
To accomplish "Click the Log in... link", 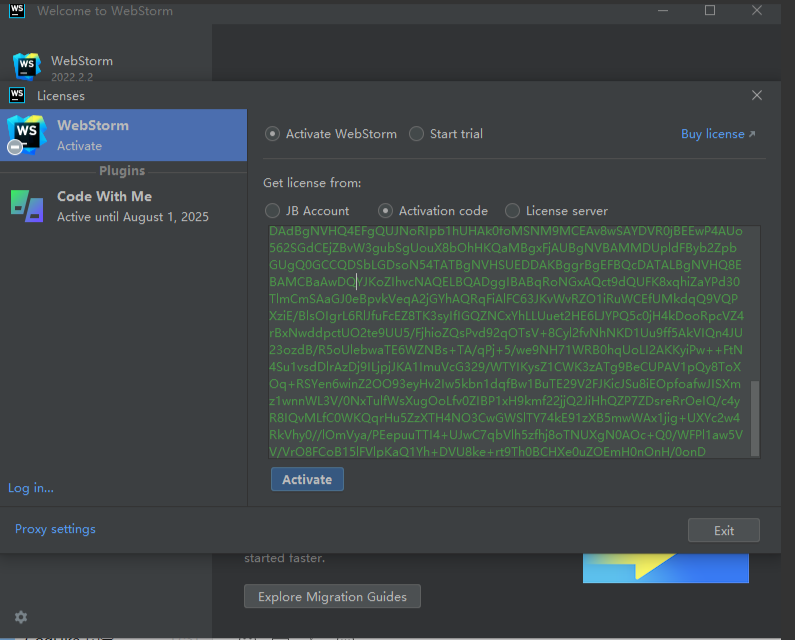I will pyautogui.click(x=31, y=488).
